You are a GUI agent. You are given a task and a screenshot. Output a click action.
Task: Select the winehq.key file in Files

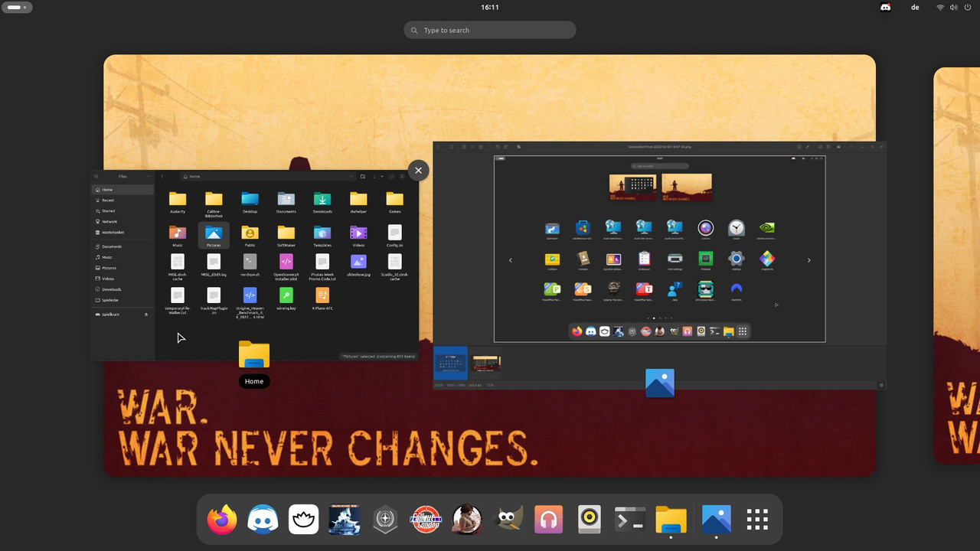(286, 298)
